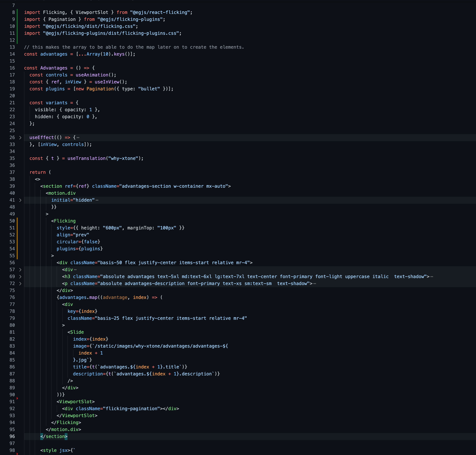The height and width of the screenshot is (455, 476).
Task: Expand the folded useEffect block on line 26
Action: point(20,137)
